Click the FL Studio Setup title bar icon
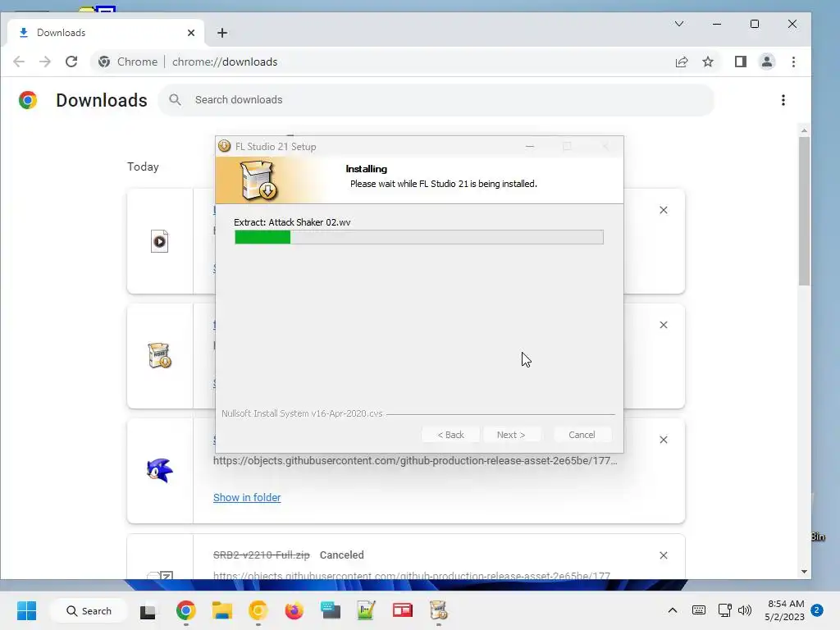The image size is (840, 630). (225, 146)
